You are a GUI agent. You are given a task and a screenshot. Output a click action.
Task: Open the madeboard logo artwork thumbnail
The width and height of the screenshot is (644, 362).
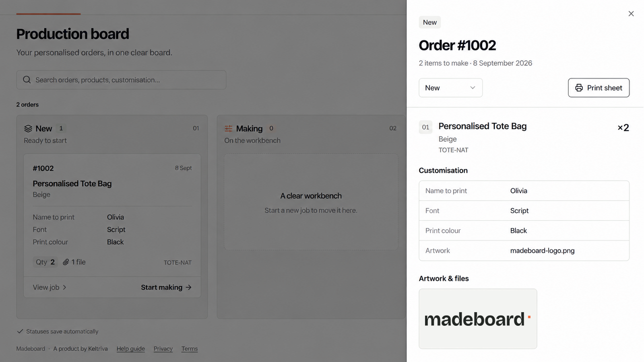478,319
